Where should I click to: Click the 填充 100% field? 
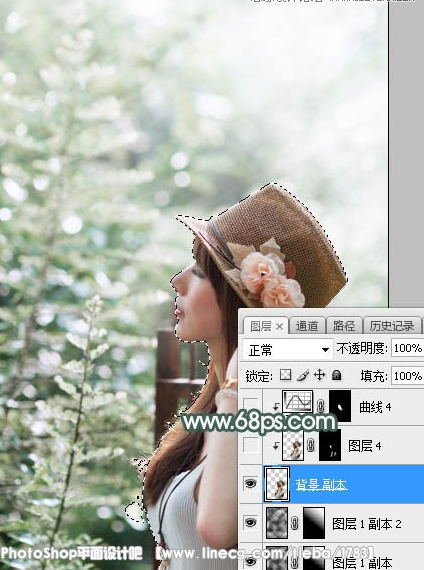407,376
